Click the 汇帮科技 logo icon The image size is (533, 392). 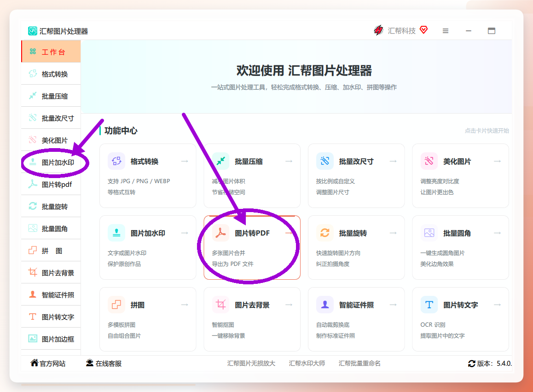pos(378,30)
